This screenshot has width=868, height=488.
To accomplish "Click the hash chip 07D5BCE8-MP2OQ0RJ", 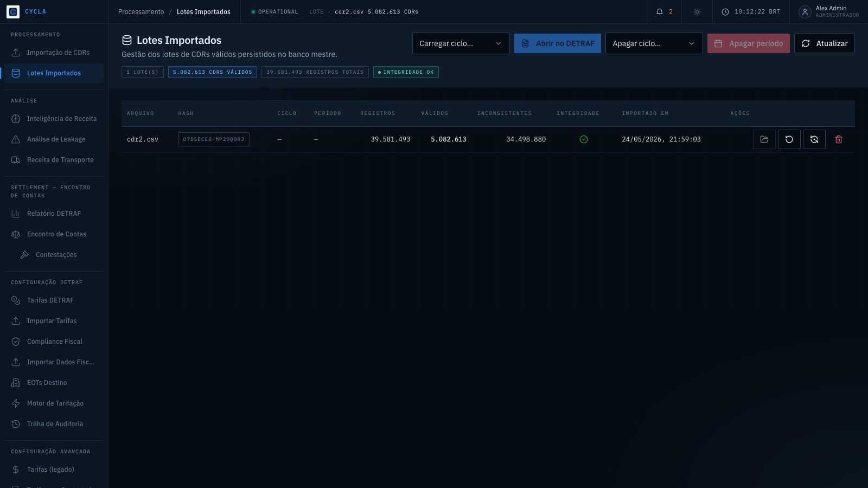I will coord(214,139).
